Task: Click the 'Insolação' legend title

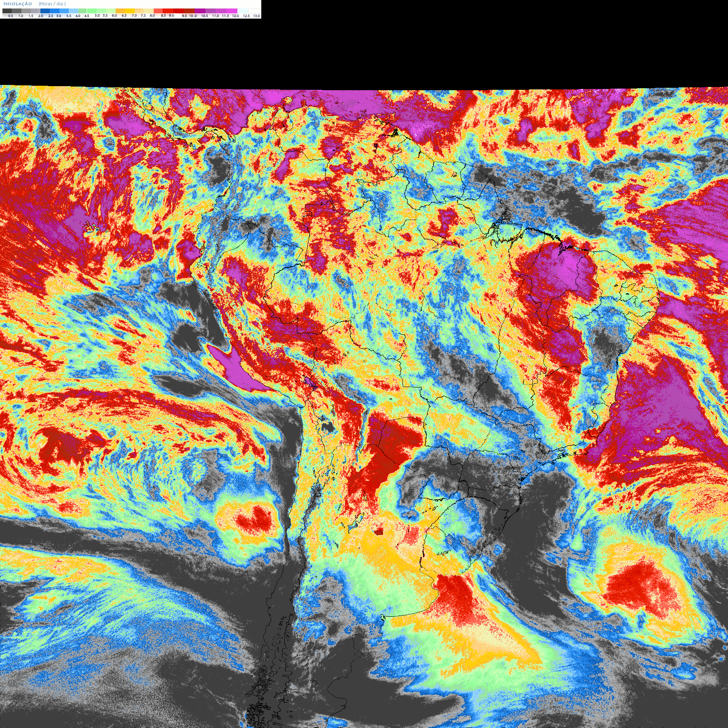Action: (x=18, y=4)
